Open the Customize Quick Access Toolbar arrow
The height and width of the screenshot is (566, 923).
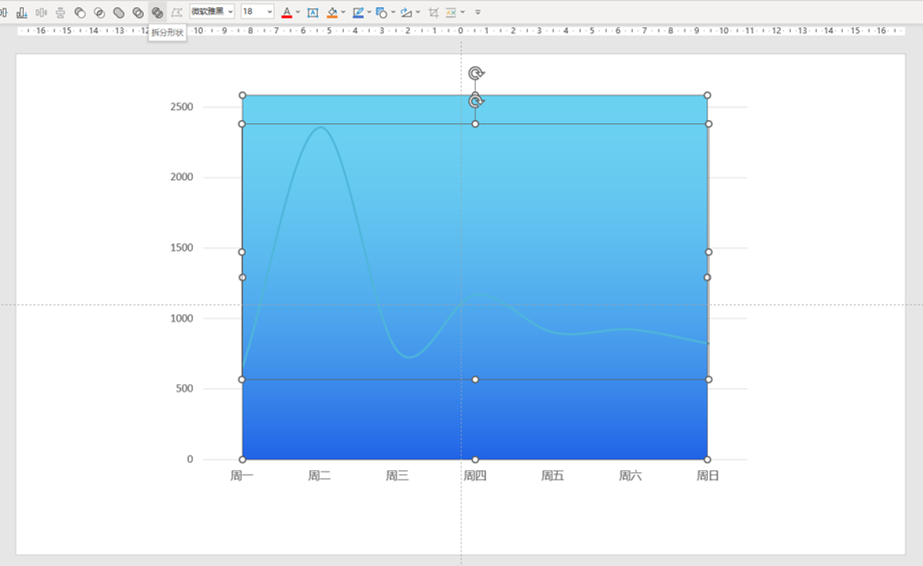(x=477, y=12)
